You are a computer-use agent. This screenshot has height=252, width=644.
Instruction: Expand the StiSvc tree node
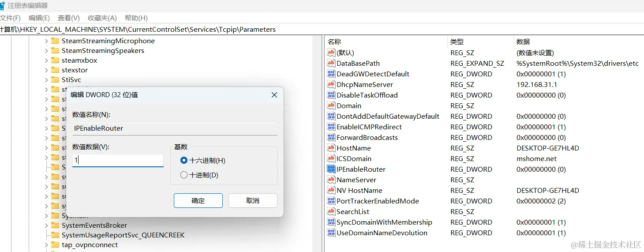pyautogui.click(x=46, y=79)
